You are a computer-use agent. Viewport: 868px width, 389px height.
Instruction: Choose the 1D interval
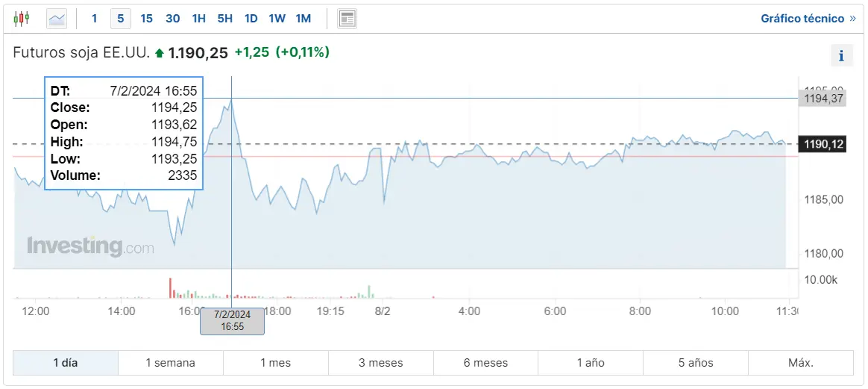pos(251,18)
